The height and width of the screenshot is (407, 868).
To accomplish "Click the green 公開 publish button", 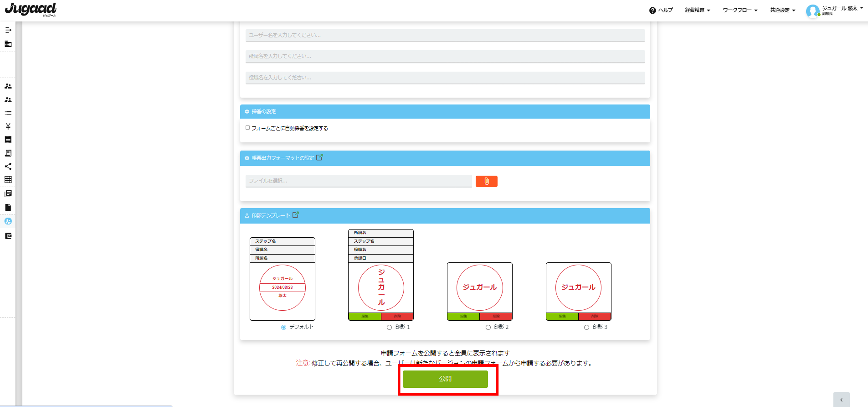I will (445, 379).
